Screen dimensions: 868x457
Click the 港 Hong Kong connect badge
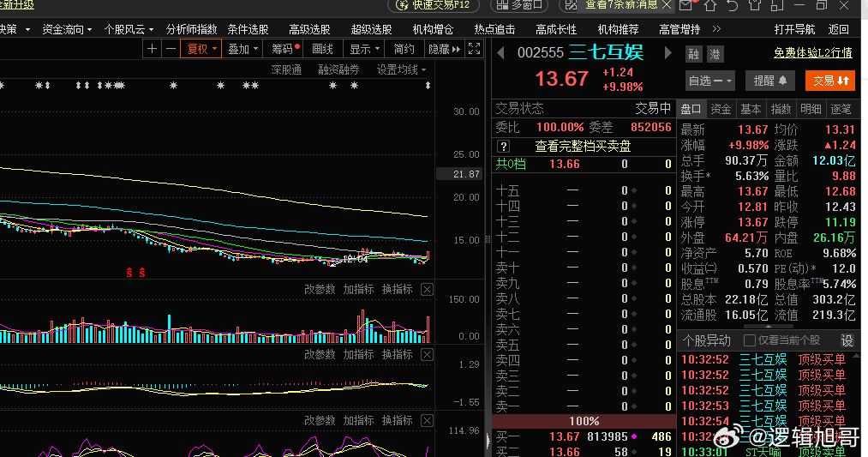click(715, 54)
